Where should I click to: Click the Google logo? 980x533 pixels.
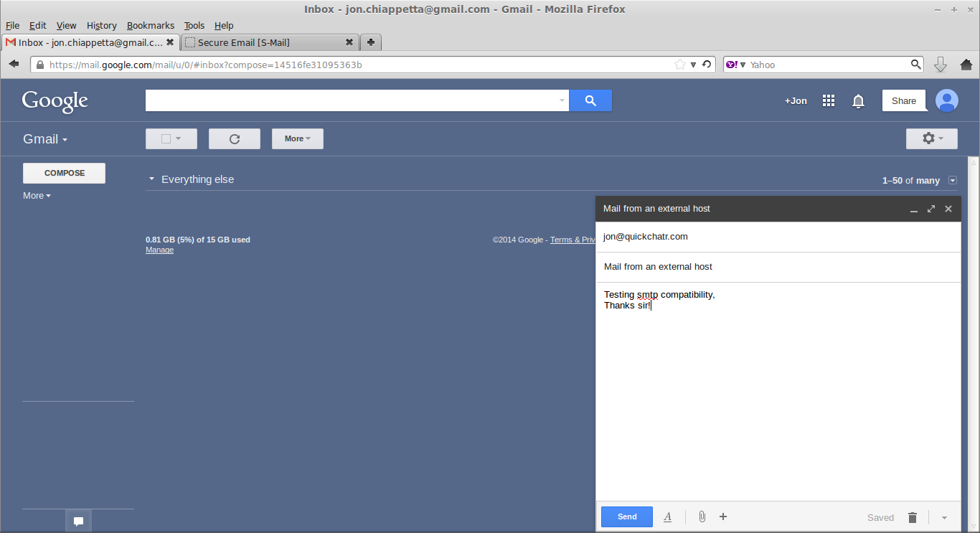pos(55,101)
